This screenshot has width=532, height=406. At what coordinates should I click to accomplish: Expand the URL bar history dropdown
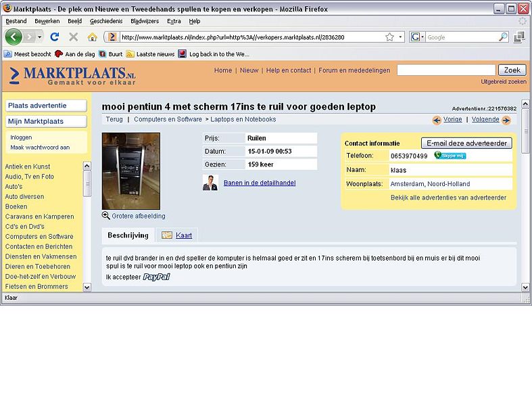pos(400,37)
